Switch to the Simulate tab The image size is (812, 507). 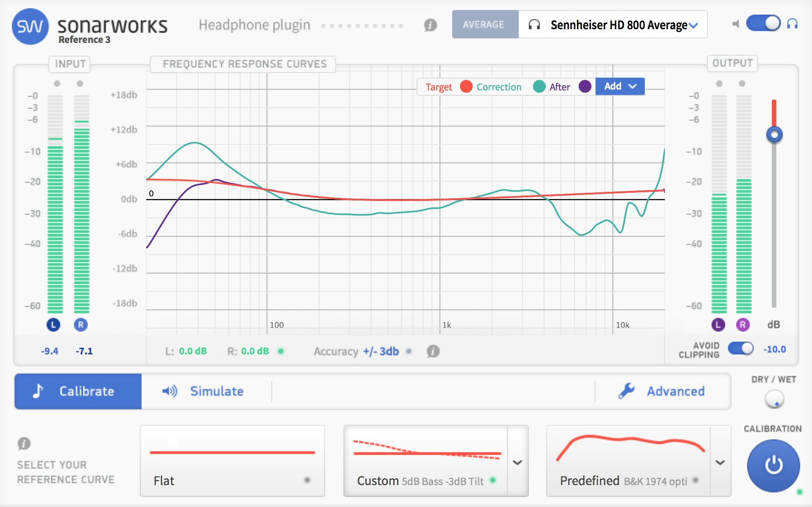pyautogui.click(x=204, y=391)
